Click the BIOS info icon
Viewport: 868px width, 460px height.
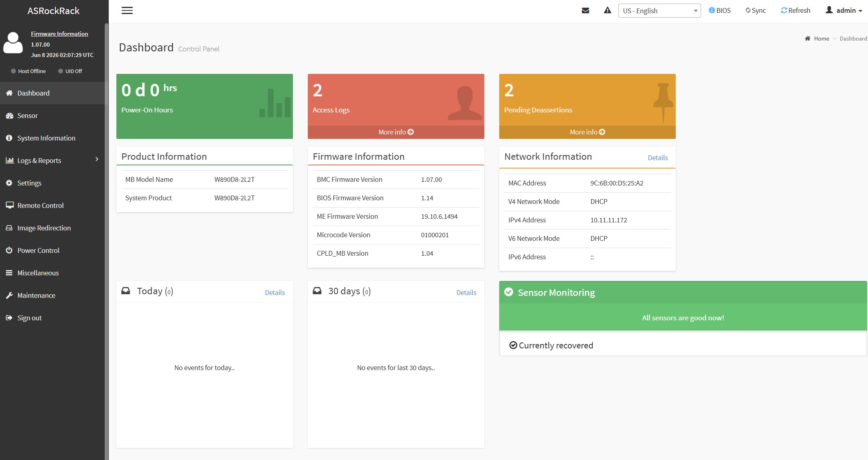712,10
